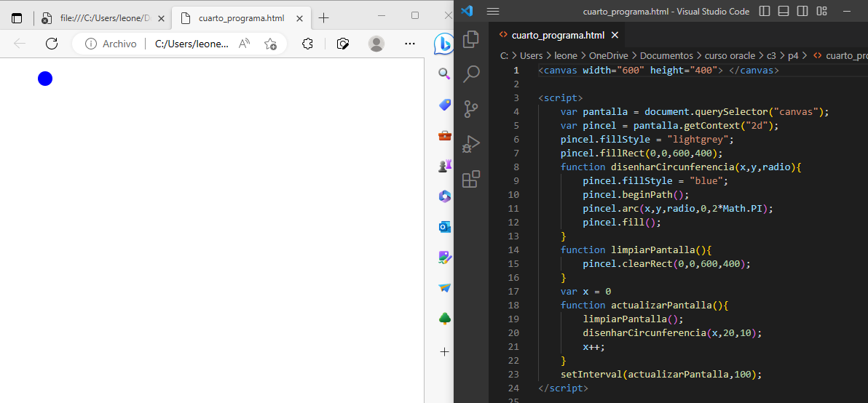Click the Read aloud icon in Edge
Viewport: 868px width, 403px height.
tap(245, 44)
